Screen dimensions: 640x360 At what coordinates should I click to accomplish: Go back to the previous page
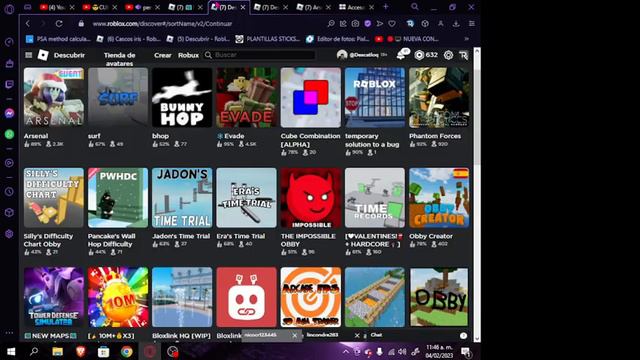(28, 24)
